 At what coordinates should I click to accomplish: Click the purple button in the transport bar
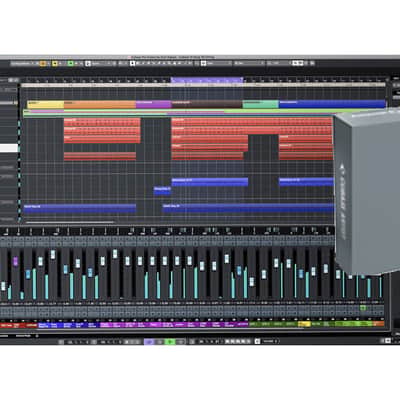(x=150, y=342)
